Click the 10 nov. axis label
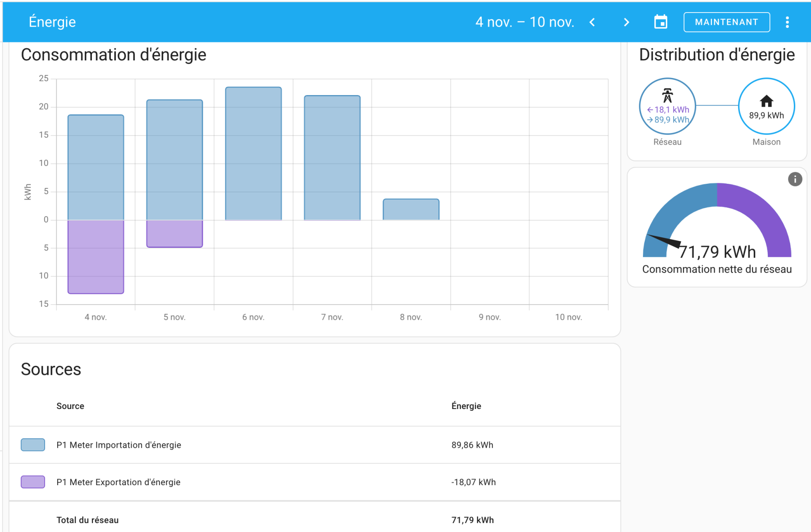The image size is (811, 532). coord(569,317)
